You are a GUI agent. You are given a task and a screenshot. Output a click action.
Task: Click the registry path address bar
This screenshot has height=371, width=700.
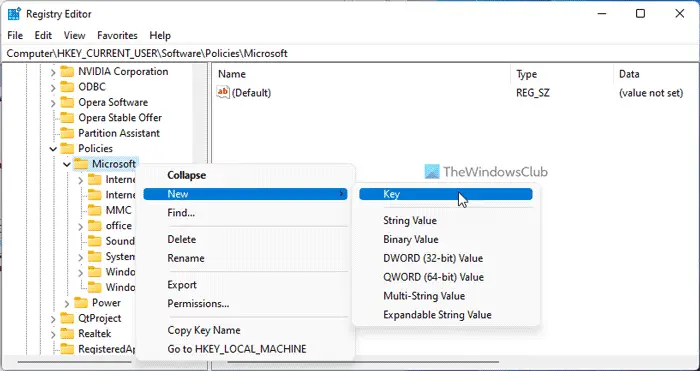pyautogui.click(x=350, y=54)
